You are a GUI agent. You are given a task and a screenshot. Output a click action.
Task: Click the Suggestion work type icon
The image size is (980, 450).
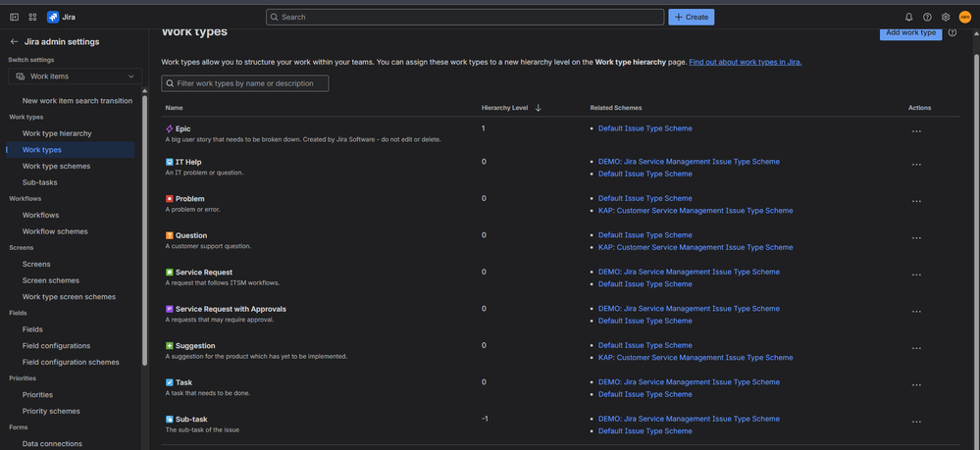(170, 346)
